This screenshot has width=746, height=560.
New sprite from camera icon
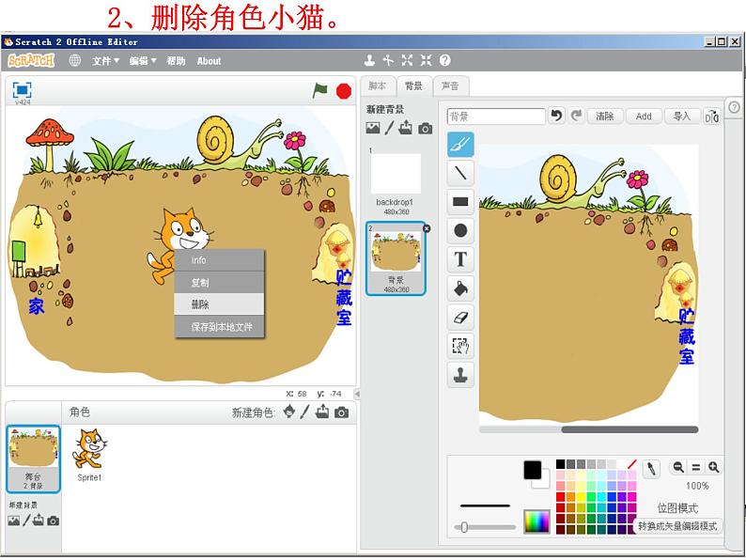[x=341, y=412]
